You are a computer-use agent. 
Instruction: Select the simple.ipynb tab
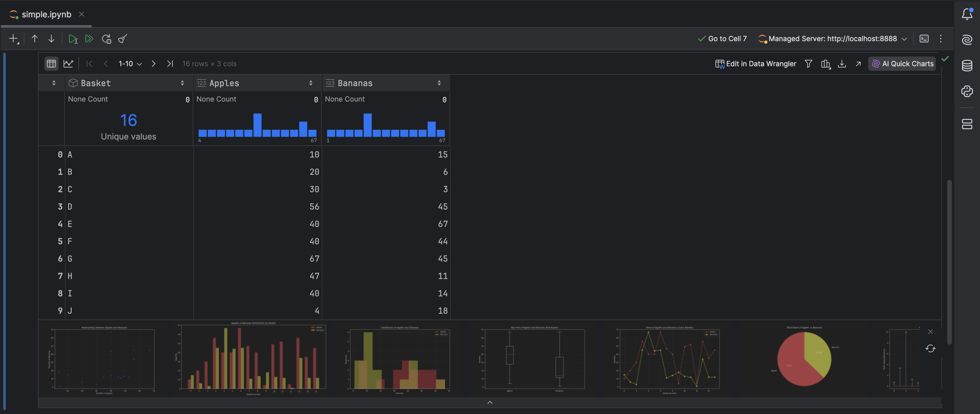(46, 14)
